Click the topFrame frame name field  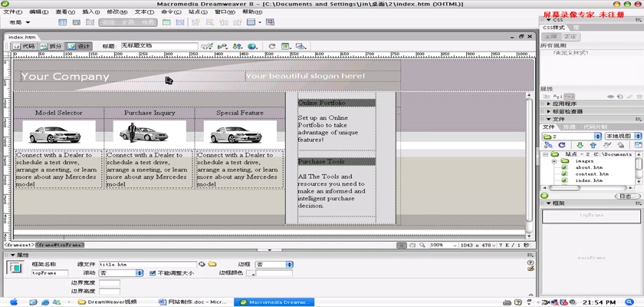click(50, 273)
